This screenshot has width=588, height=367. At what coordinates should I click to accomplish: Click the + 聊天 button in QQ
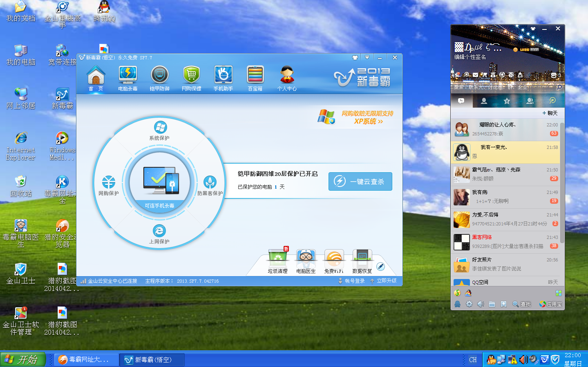550,113
